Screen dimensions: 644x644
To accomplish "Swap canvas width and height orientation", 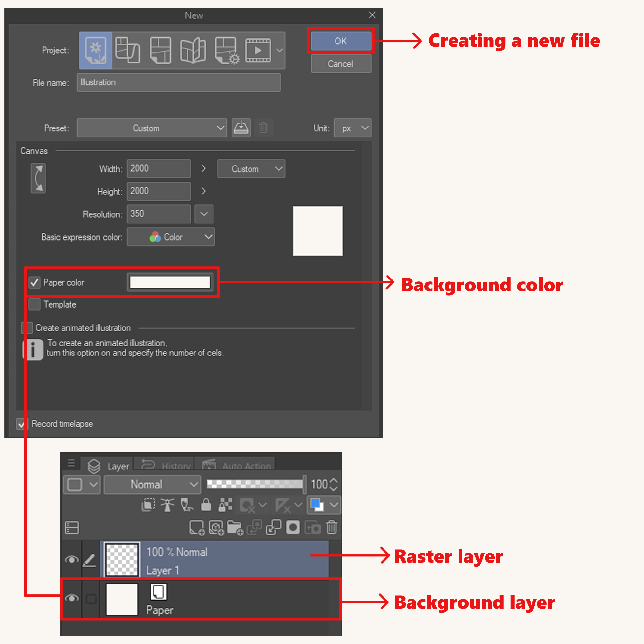I will [x=38, y=178].
